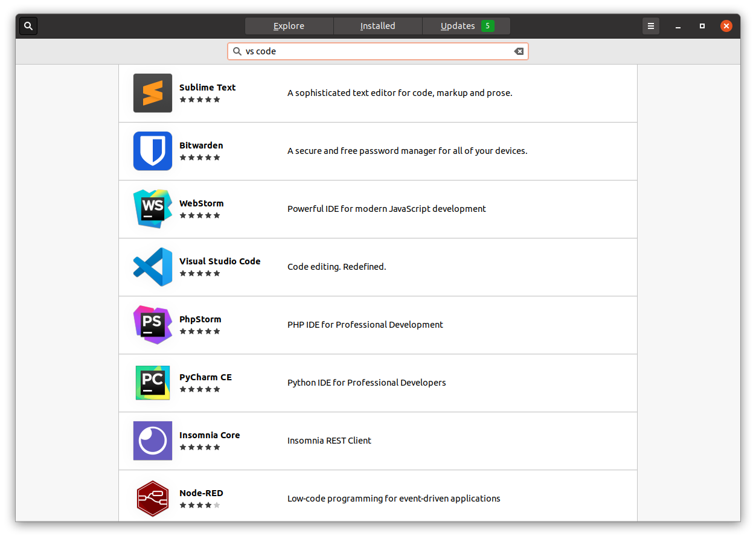
Task: Click 'A sophisticated text editor' description
Action: tap(400, 93)
